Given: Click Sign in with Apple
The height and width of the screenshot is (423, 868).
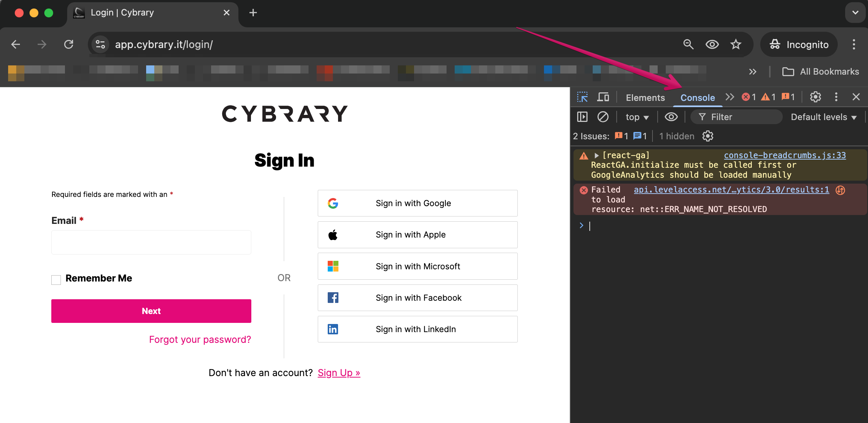Looking at the screenshot, I should click(x=417, y=235).
